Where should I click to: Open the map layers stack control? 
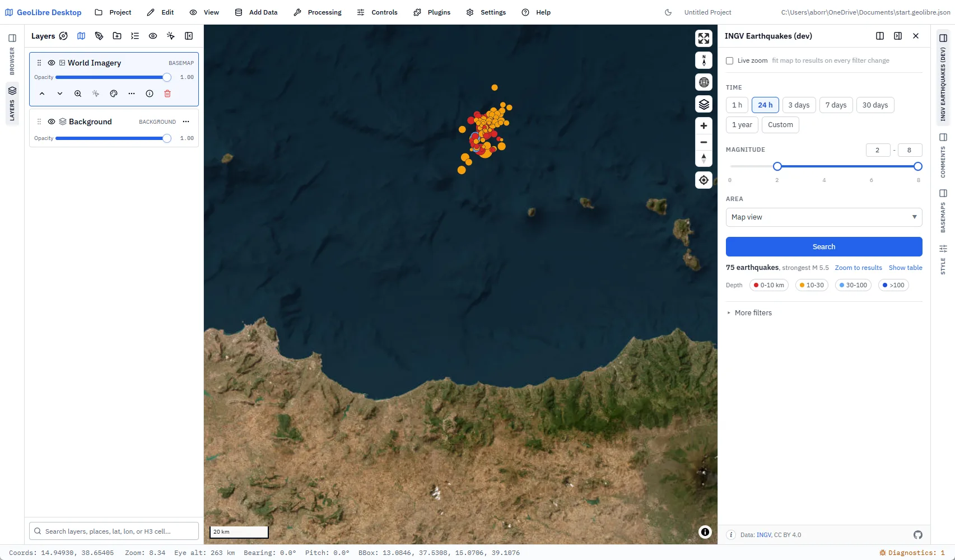pos(704,104)
